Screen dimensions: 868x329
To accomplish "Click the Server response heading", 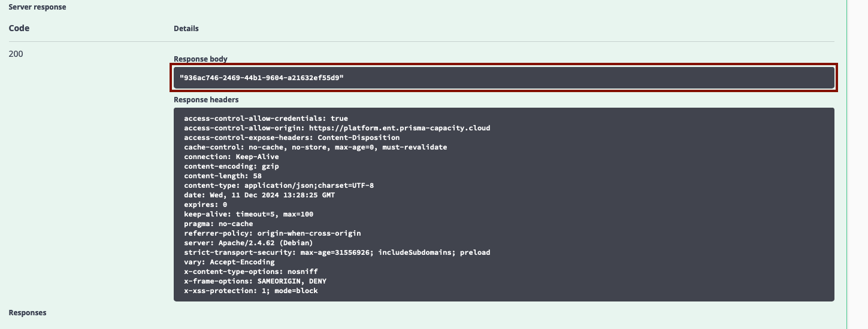I will pyautogui.click(x=37, y=7).
